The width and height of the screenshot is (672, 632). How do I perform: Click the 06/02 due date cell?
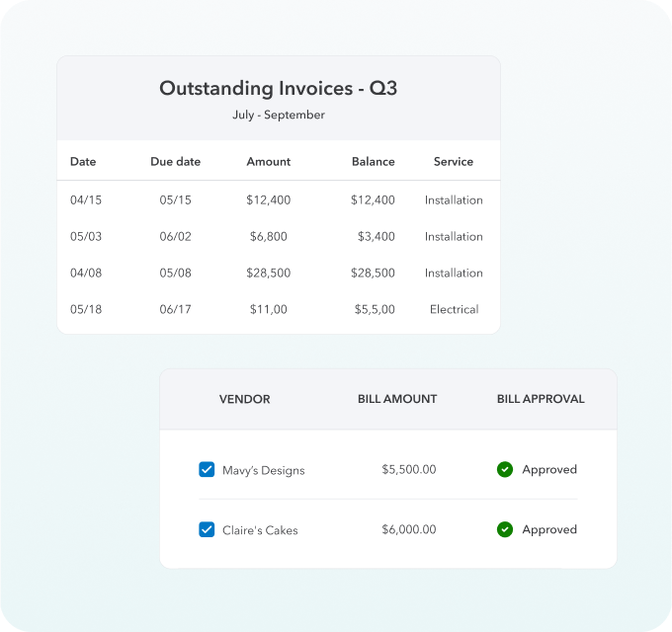pyautogui.click(x=175, y=236)
